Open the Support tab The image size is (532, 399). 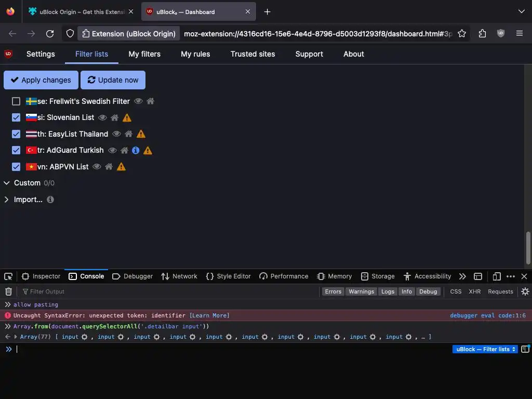coord(309,54)
